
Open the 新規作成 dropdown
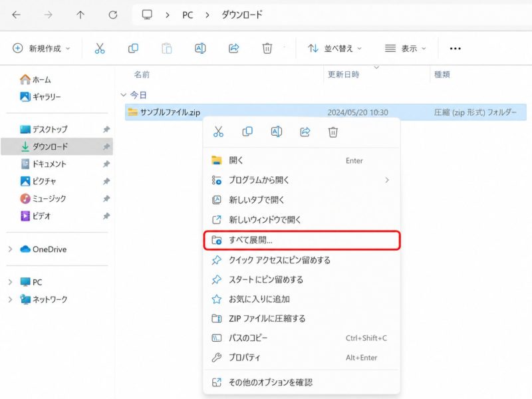pyautogui.click(x=41, y=49)
